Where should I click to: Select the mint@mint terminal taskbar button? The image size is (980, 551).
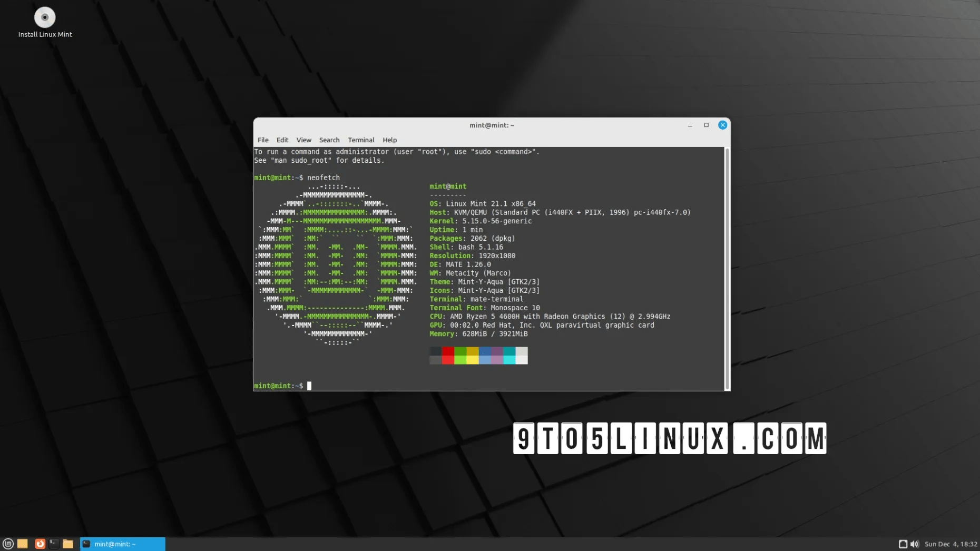[122, 544]
